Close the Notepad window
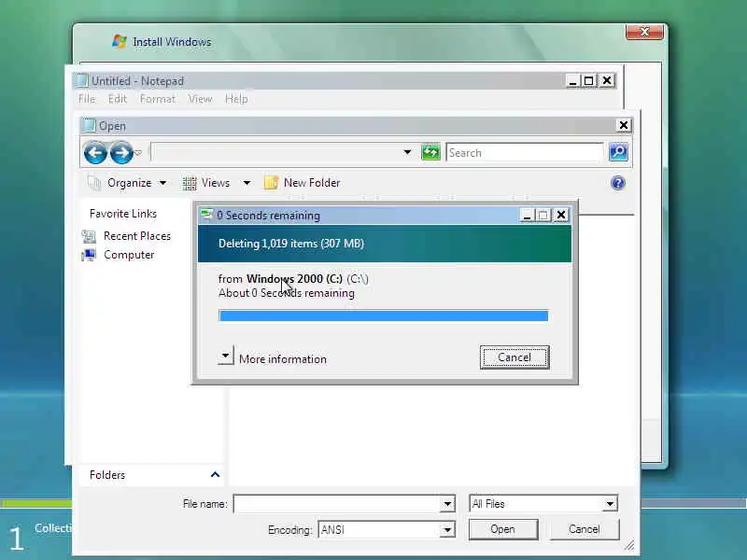 click(607, 81)
